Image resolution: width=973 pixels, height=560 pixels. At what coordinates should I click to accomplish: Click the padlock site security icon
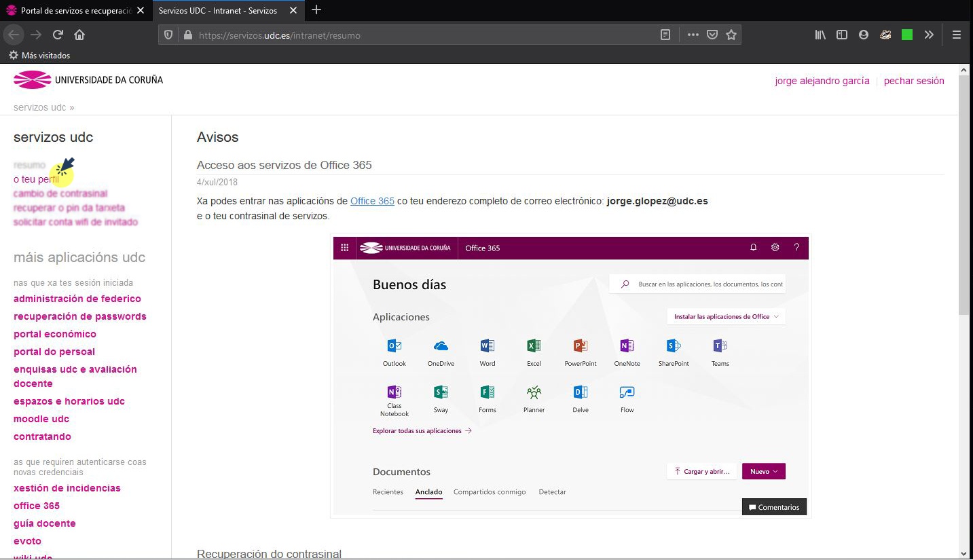(188, 35)
